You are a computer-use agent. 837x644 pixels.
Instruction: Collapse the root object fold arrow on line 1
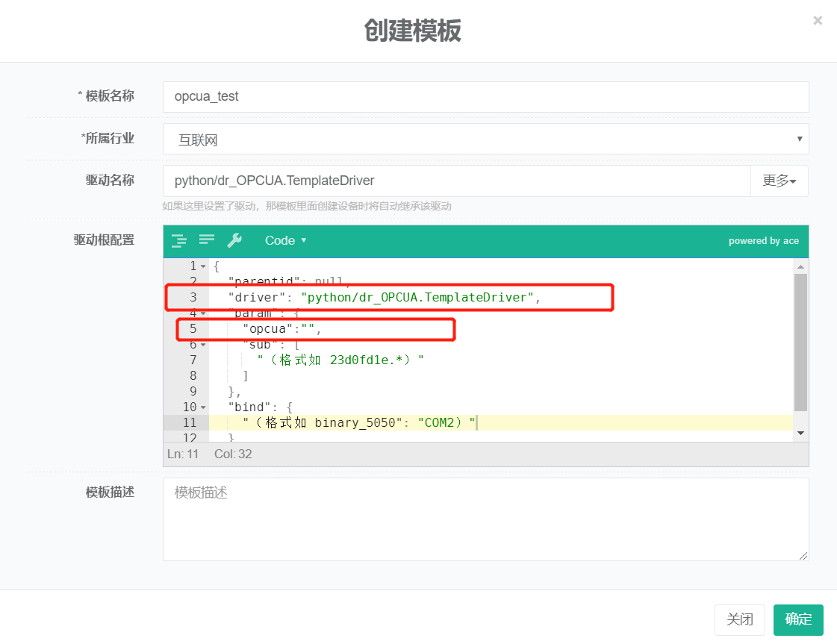tap(203, 266)
